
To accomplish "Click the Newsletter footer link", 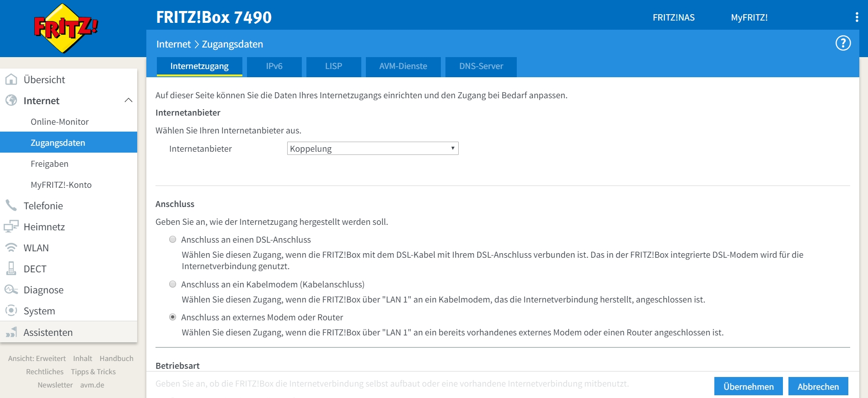I will 55,385.
